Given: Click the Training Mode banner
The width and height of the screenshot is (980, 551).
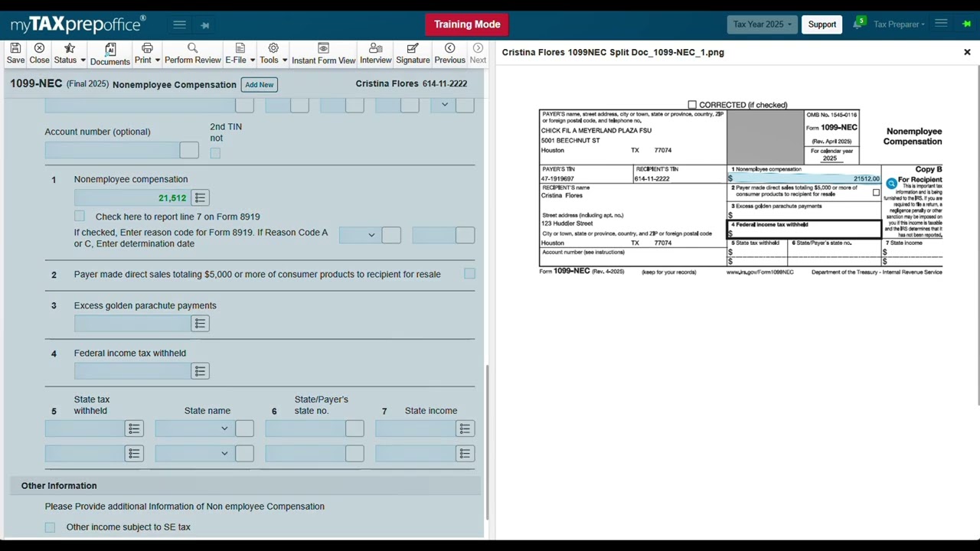Looking at the screenshot, I should 467,24.
